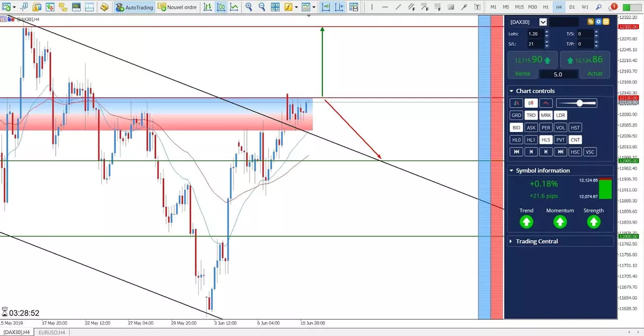The height and width of the screenshot is (336, 644).
Task: Toggle ASK line option
Action: tap(531, 127)
